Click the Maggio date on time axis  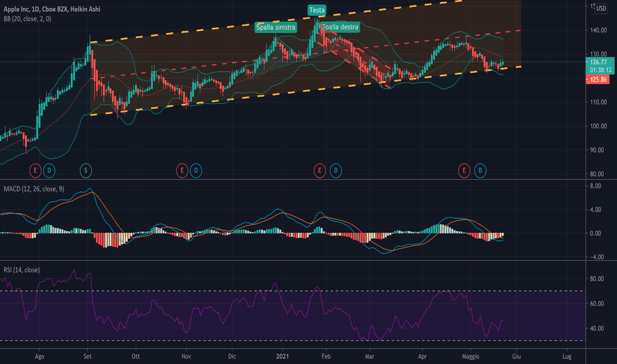(x=471, y=357)
